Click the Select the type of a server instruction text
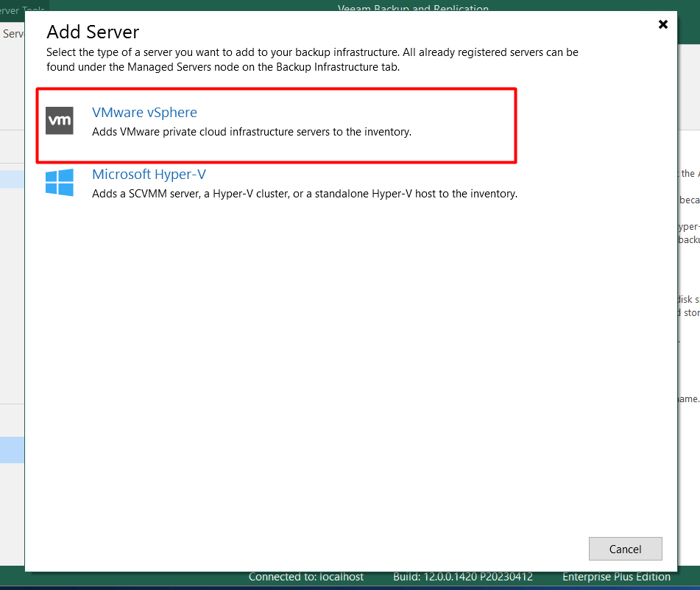This screenshot has width=700, height=590. pyautogui.click(x=312, y=60)
